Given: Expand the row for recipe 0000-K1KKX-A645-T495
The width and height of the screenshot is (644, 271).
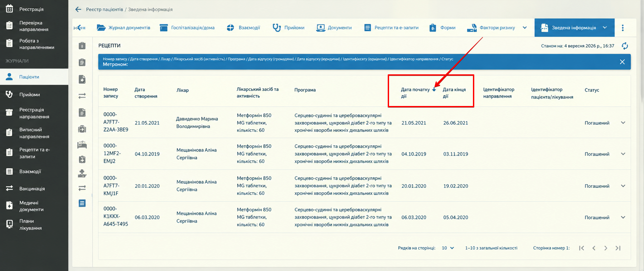Looking at the screenshot, I should (623, 217).
